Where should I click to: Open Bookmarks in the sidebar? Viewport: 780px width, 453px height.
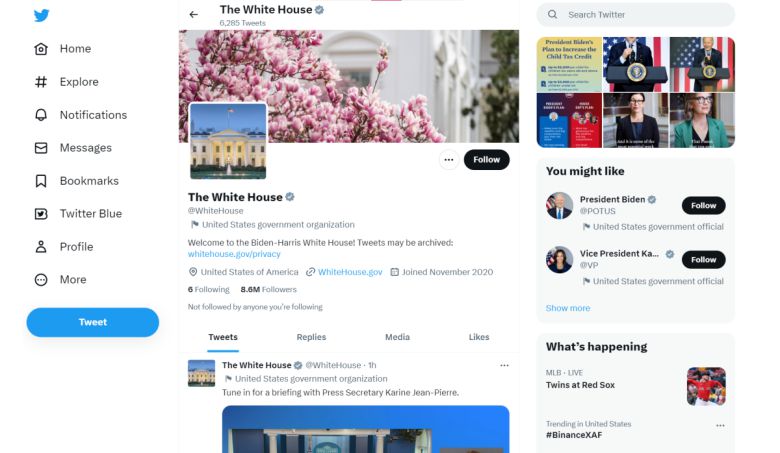click(x=77, y=181)
